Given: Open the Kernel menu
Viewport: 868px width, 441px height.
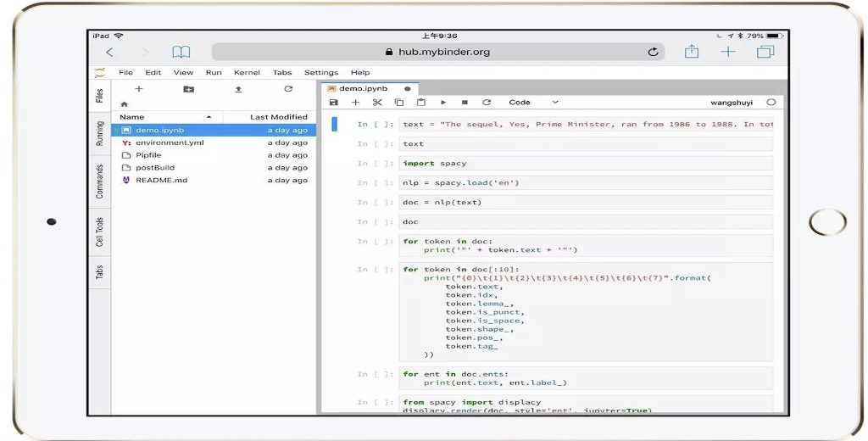Looking at the screenshot, I should tap(247, 73).
